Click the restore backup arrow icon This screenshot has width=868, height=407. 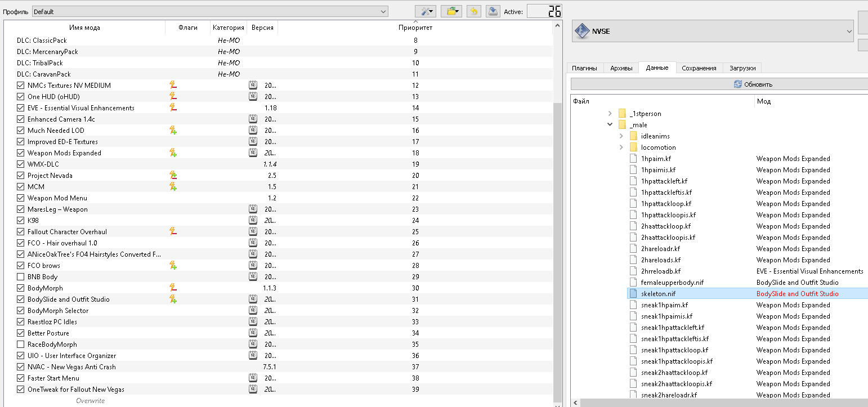click(474, 11)
